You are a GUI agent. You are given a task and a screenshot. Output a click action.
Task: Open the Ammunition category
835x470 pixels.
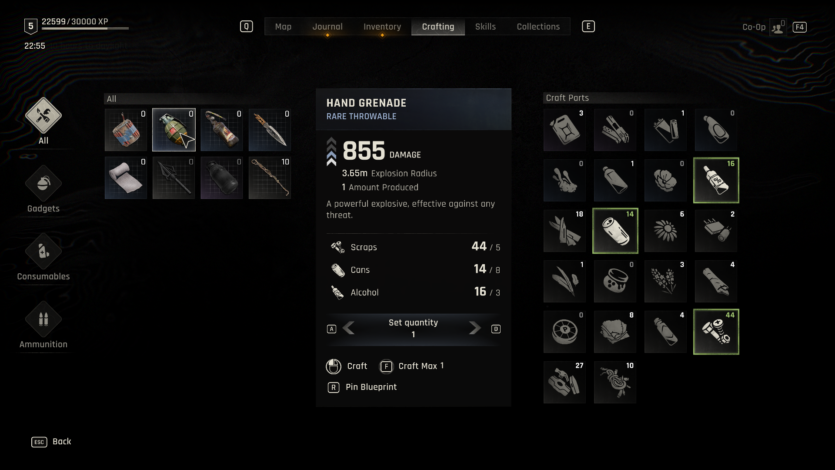tap(43, 319)
